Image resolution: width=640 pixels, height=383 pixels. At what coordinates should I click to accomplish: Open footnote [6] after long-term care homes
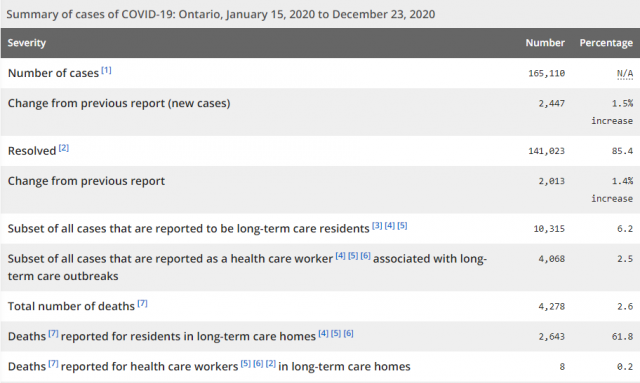tap(348, 333)
